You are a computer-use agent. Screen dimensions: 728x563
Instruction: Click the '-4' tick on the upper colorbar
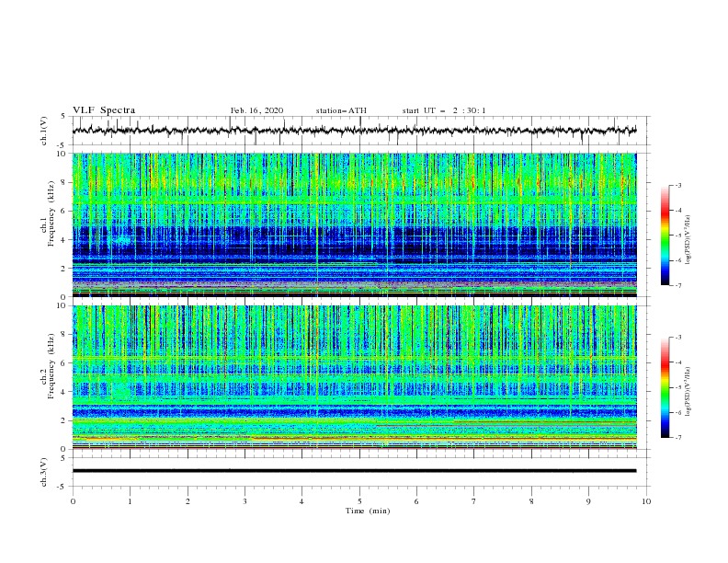[677, 211]
